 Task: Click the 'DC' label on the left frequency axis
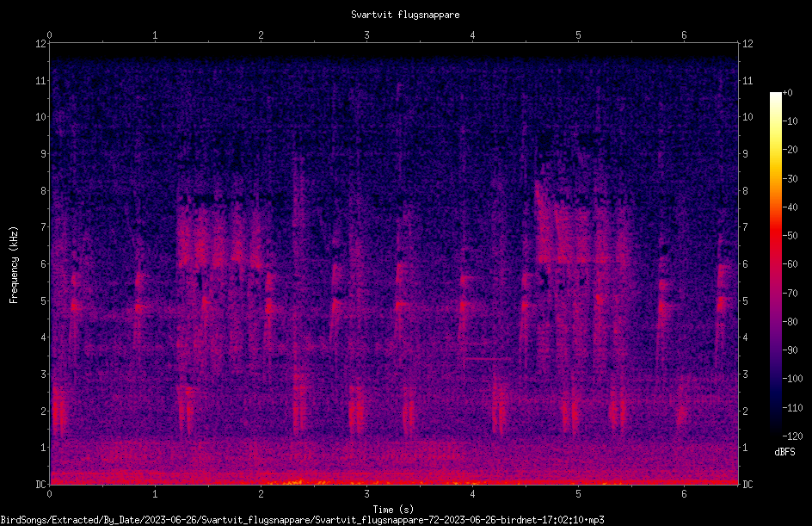[x=40, y=484]
